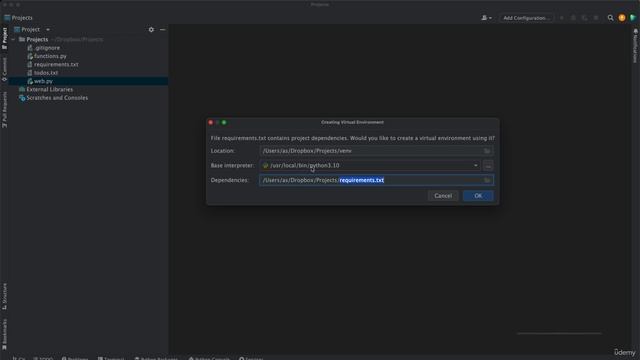This screenshot has width=640, height=360.
Task: Collapse the Projects root folder
Action: (x=13, y=40)
